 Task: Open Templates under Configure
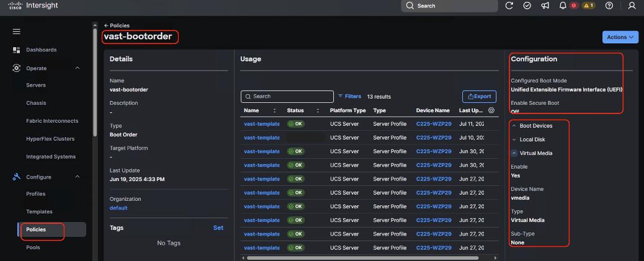[39, 212]
